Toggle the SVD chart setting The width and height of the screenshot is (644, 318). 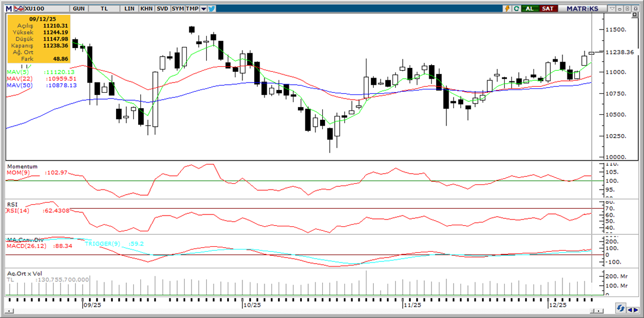[x=162, y=8]
